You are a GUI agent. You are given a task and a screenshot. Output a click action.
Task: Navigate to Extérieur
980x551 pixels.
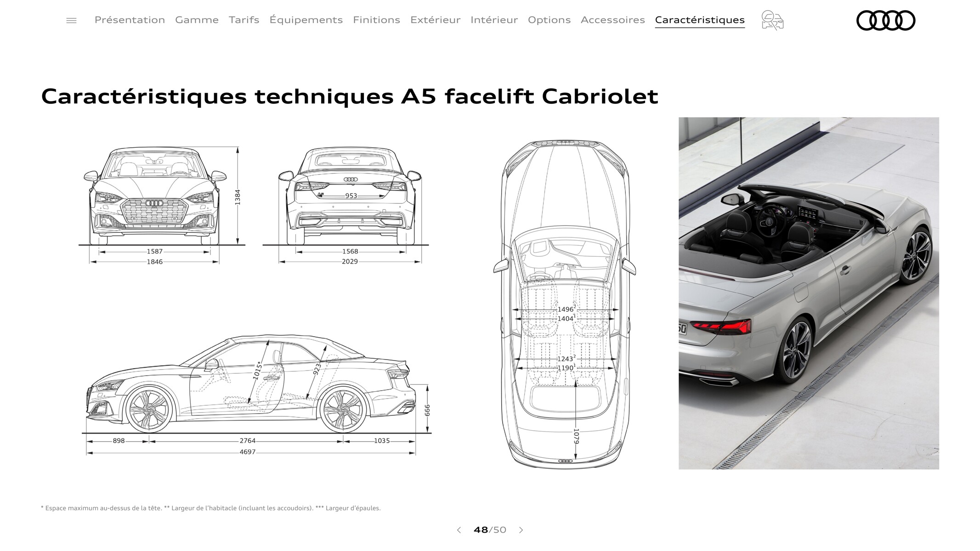(x=435, y=20)
